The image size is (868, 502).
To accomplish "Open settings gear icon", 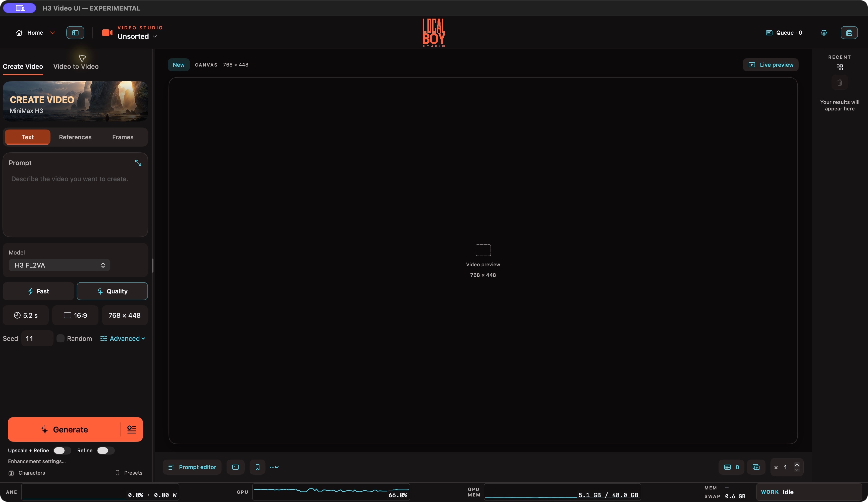I will tap(824, 33).
